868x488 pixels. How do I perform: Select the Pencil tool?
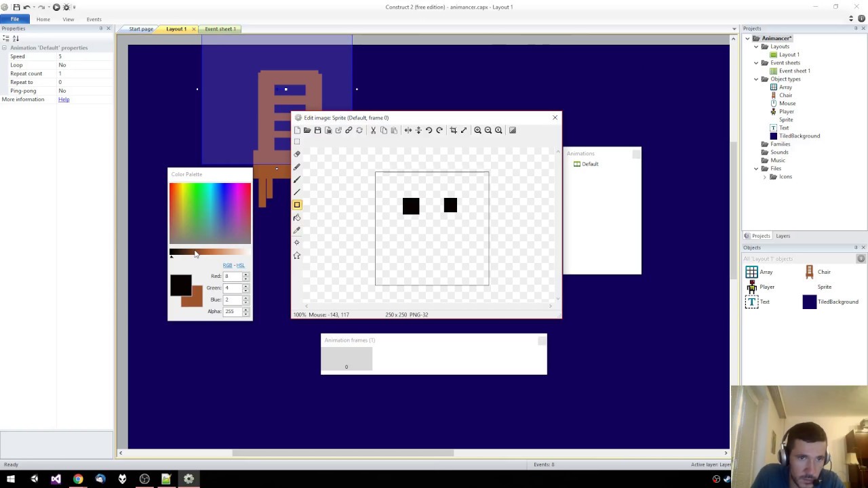[297, 167]
